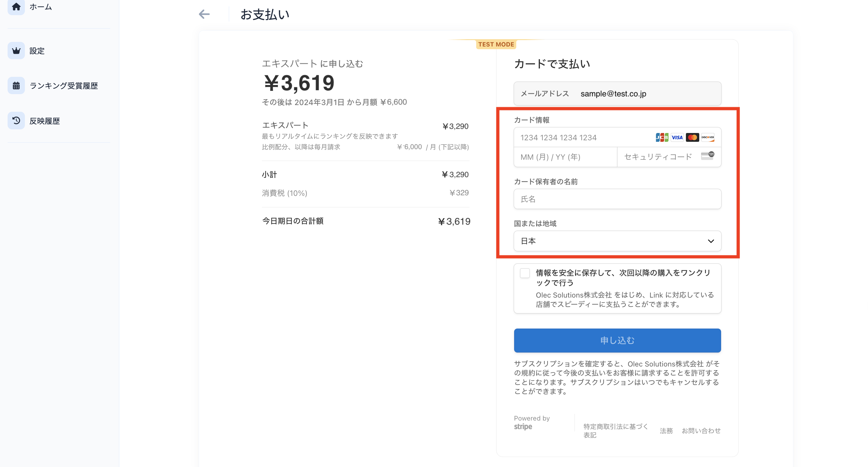Click the 消費税 (10%) label
Viewport: 868px width, 467px height.
click(x=284, y=193)
